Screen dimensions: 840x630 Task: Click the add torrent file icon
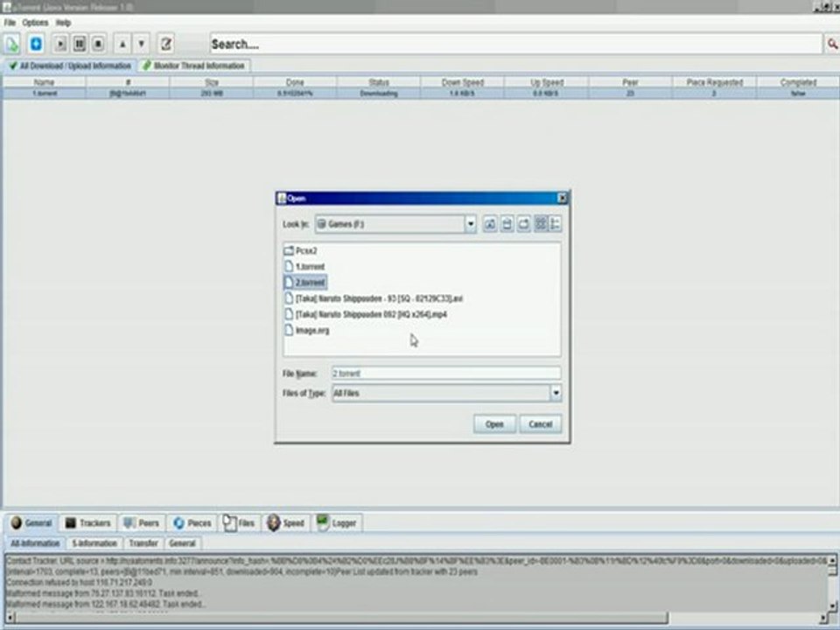[x=12, y=44]
